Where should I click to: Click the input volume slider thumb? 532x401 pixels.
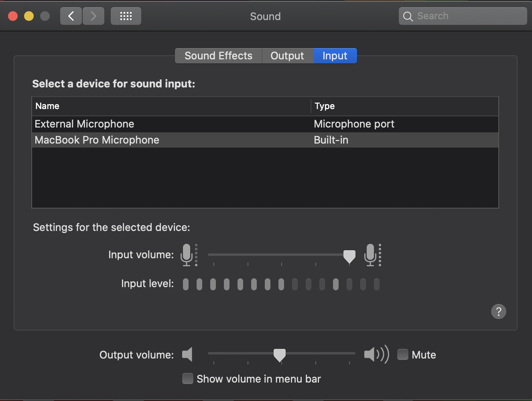coord(349,256)
